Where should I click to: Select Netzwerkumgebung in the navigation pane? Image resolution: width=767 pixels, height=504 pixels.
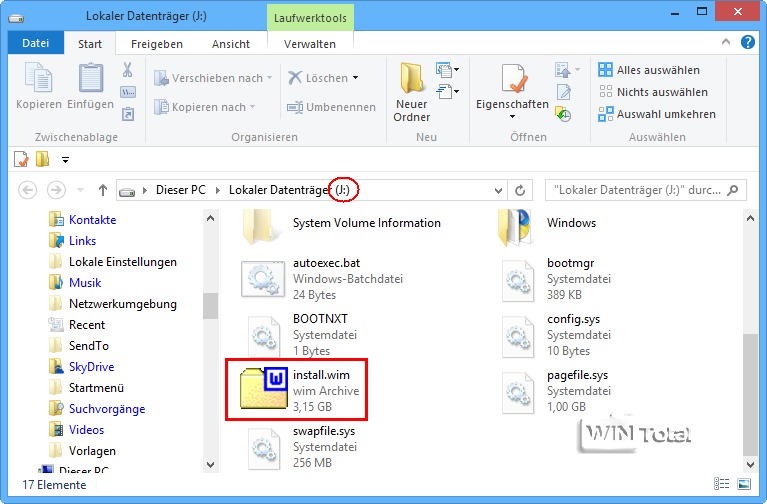(x=113, y=304)
